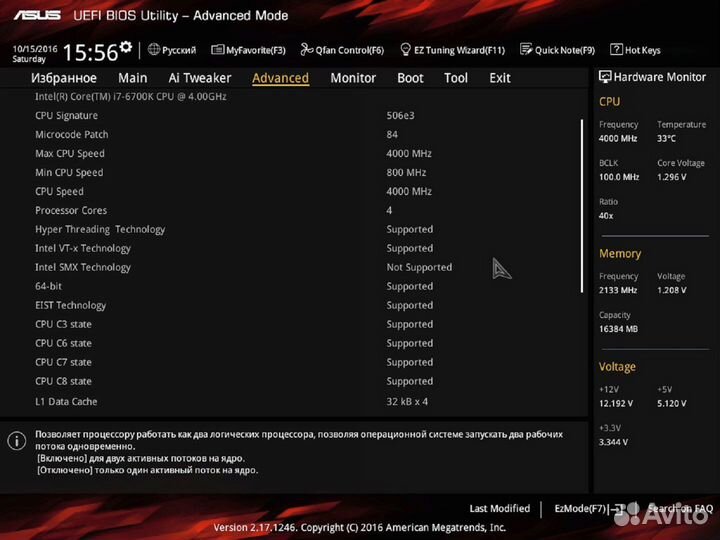
Task: Click the CPU C6 state label
Action: [63, 343]
